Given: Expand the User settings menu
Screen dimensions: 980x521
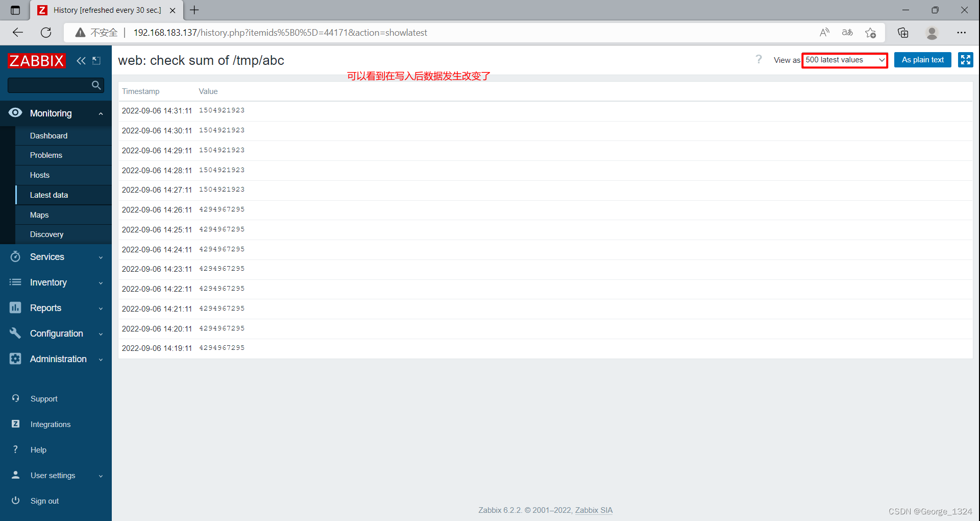Looking at the screenshot, I should pyautogui.click(x=101, y=476).
